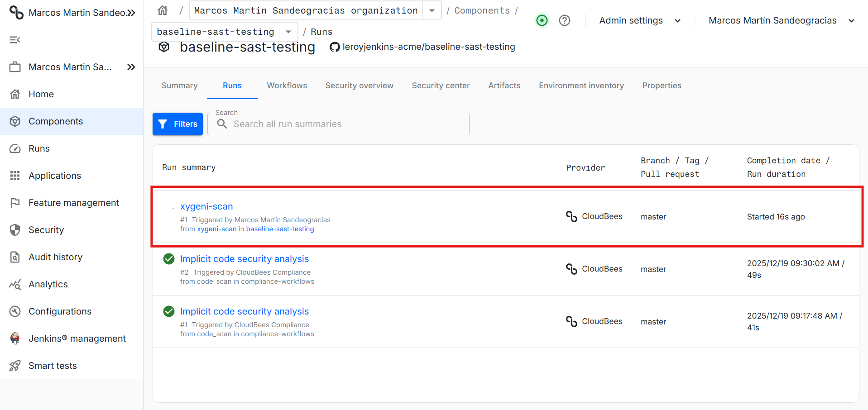
Task: Switch to the Security overview tab
Action: [x=359, y=86]
